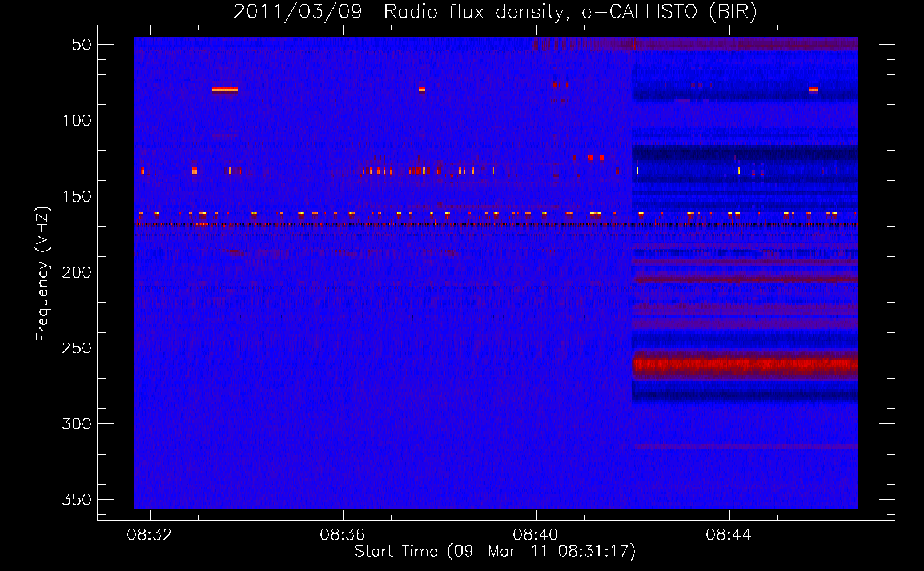Click the 100 frequency tick label
The image size is (924, 571).
coord(77,120)
